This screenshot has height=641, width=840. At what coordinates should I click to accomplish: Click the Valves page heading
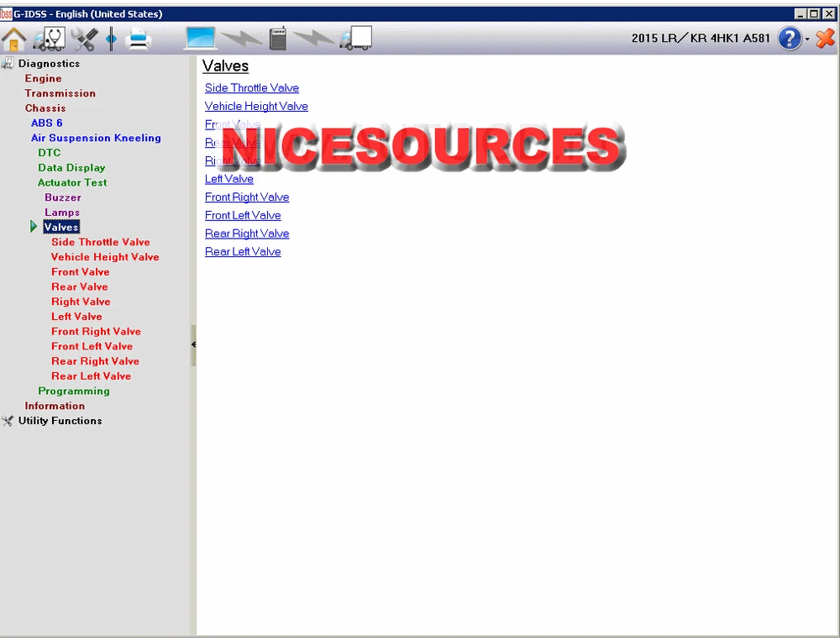point(225,66)
